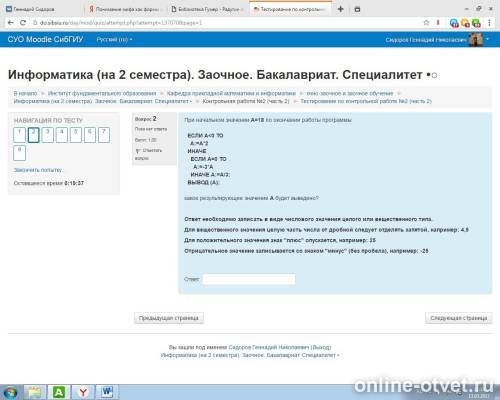
Task: Go back with the browser back arrow
Action: (x=10, y=23)
